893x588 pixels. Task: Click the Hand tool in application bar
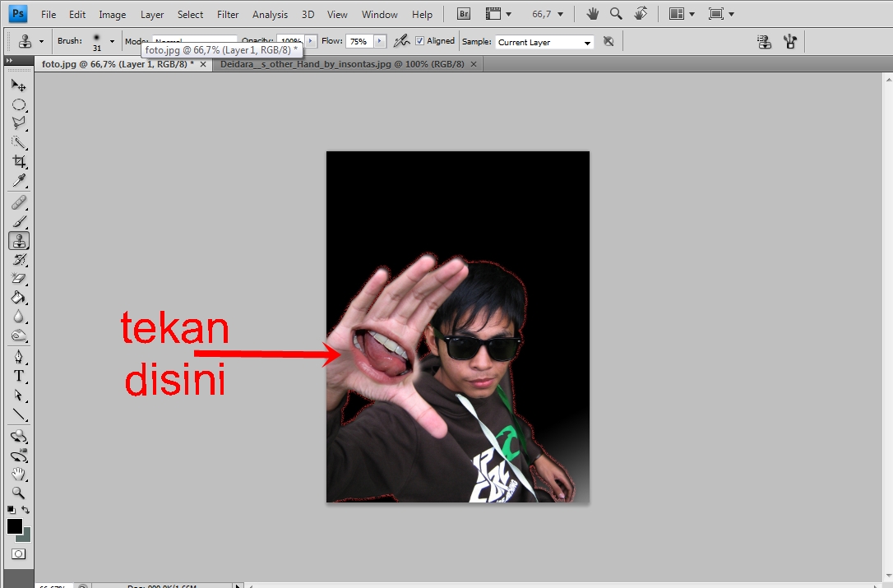pyautogui.click(x=592, y=14)
